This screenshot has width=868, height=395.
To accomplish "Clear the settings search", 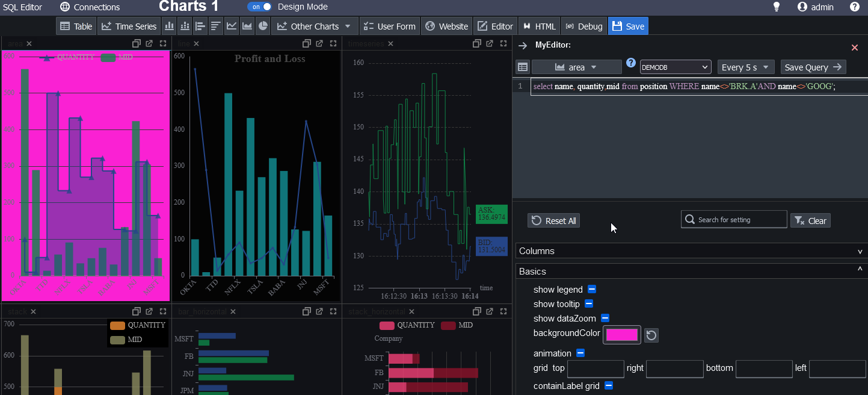I will [810, 220].
